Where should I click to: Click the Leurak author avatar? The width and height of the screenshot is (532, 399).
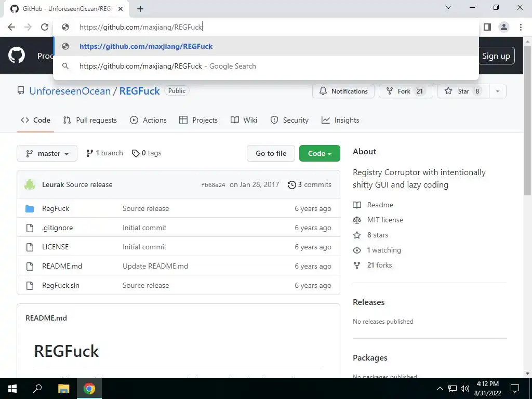coord(30,184)
